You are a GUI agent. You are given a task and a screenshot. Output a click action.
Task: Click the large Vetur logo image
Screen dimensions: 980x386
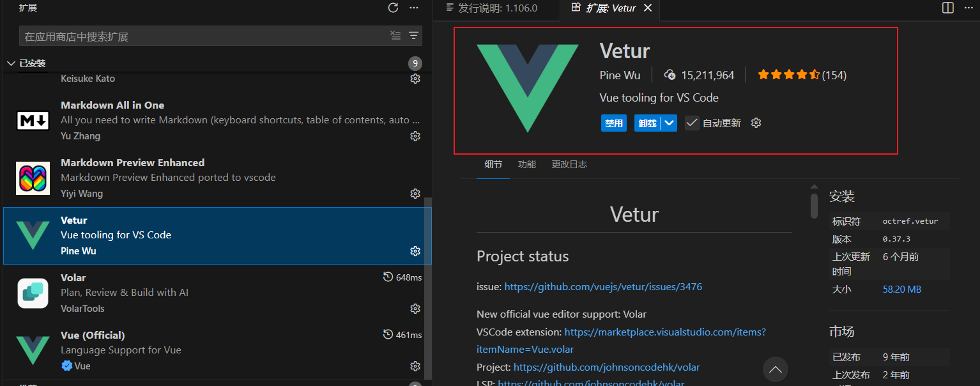click(x=528, y=88)
